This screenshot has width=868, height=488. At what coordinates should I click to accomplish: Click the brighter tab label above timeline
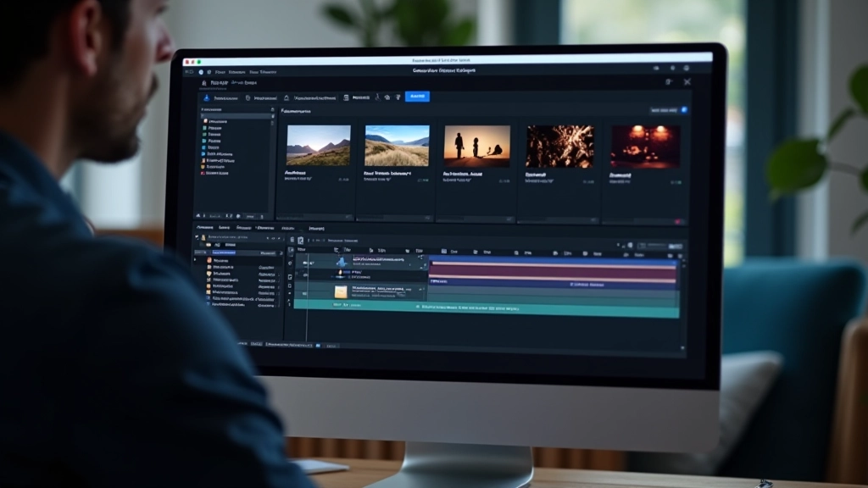317,229
